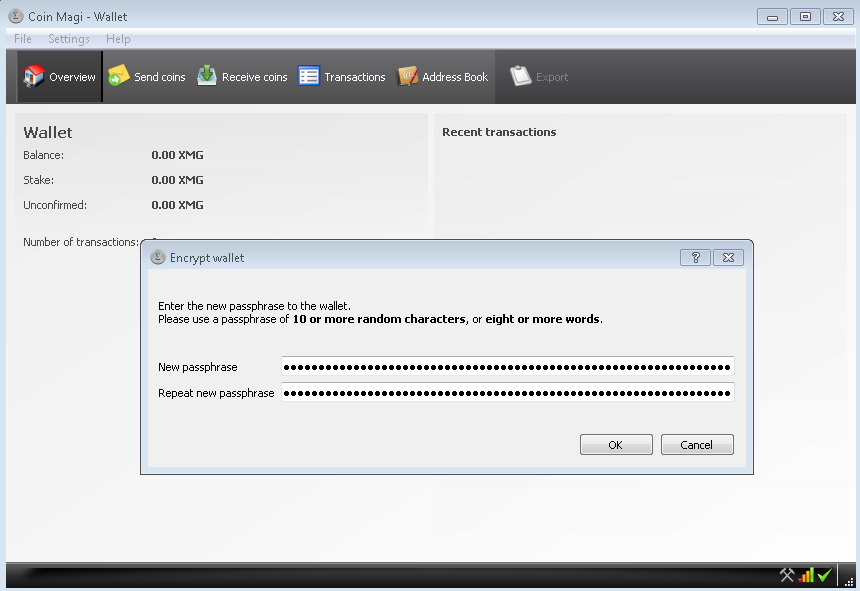Screen dimensions: 860x591
Task: Click the Balance label
Action: point(43,155)
